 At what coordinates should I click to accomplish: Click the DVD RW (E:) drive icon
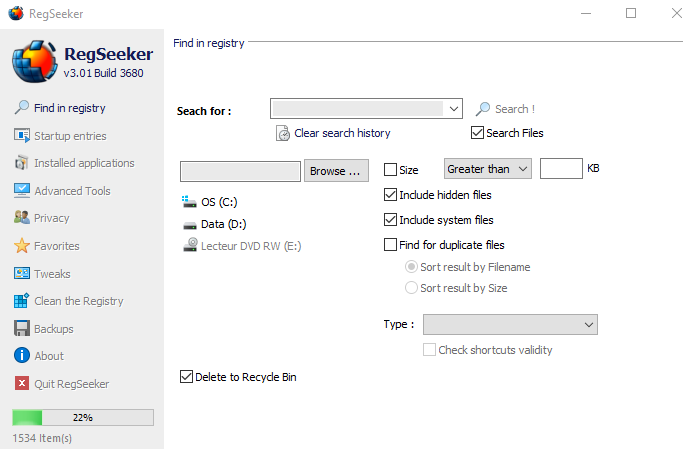click(x=190, y=245)
